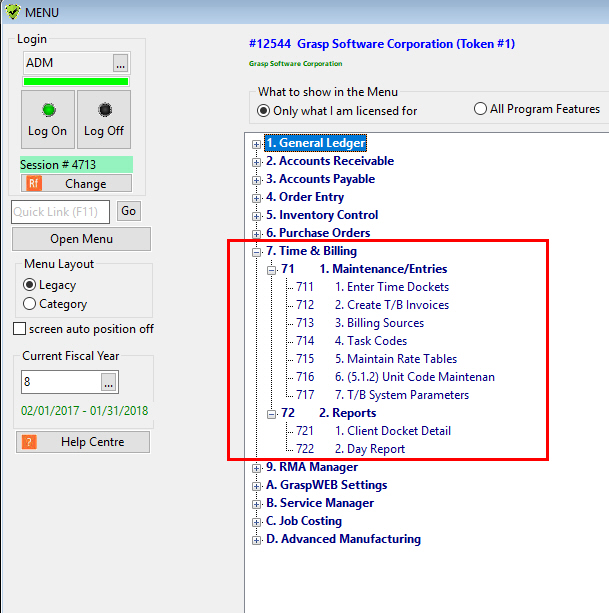Click the green shield MENU app icon
This screenshot has width=609, height=613.
[13, 11]
